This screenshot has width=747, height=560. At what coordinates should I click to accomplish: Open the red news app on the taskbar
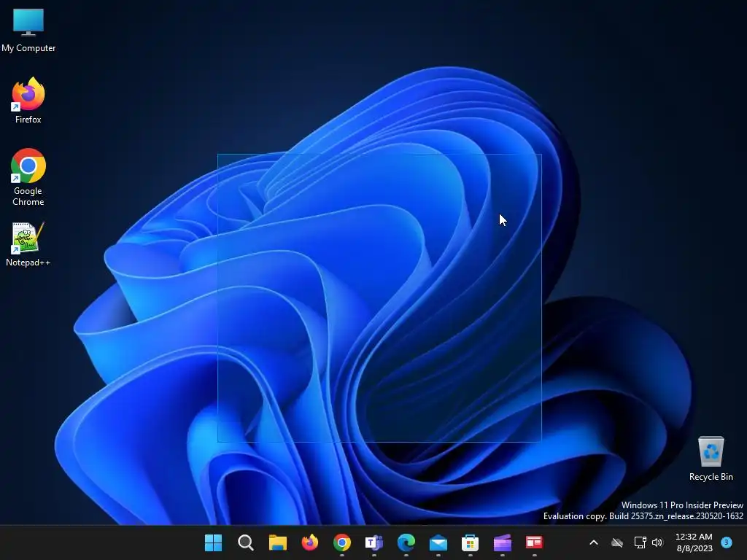coord(534,542)
